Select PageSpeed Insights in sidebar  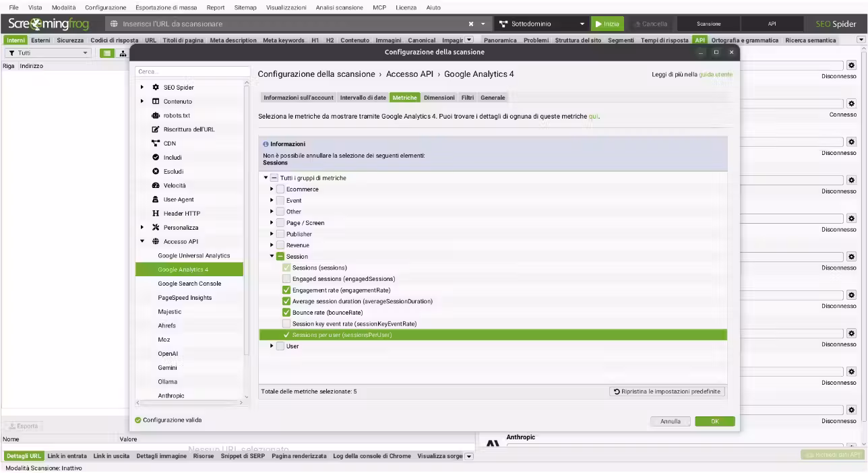point(185,298)
